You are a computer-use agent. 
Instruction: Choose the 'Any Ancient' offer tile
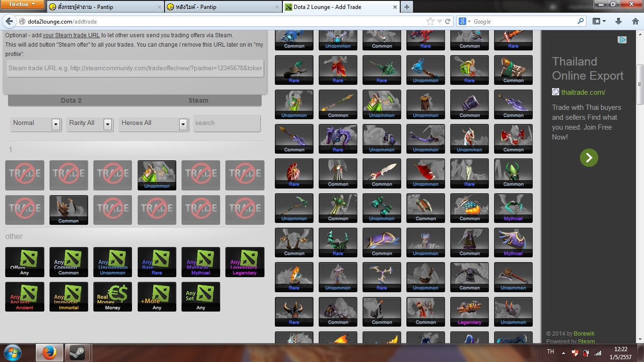[25, 297]
